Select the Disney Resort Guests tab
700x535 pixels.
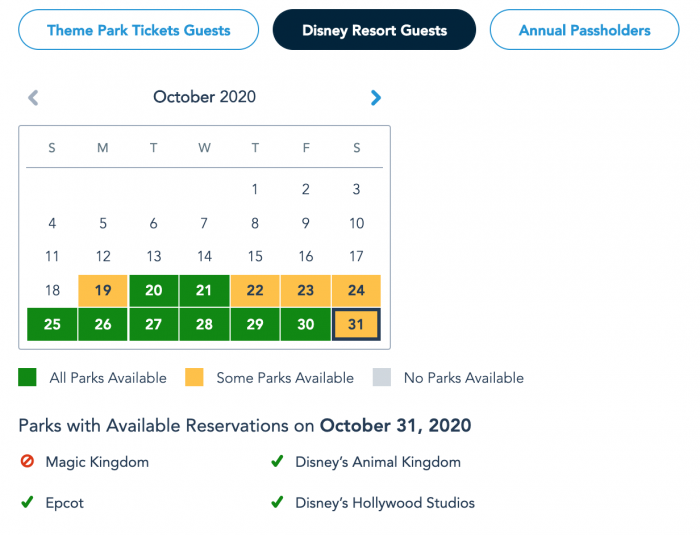[374, 30]
